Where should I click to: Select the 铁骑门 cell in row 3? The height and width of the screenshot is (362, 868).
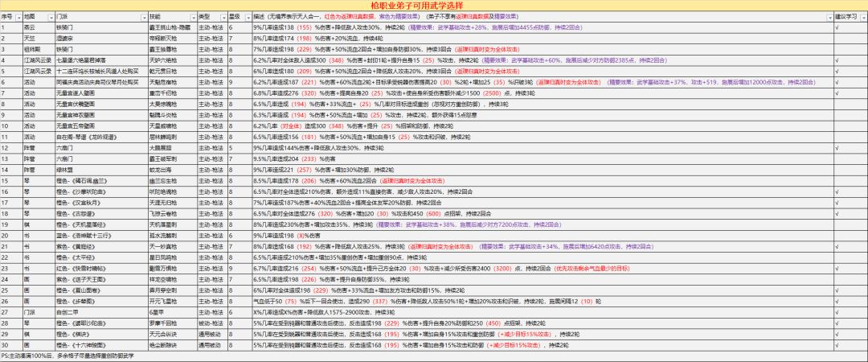(101, 49)
